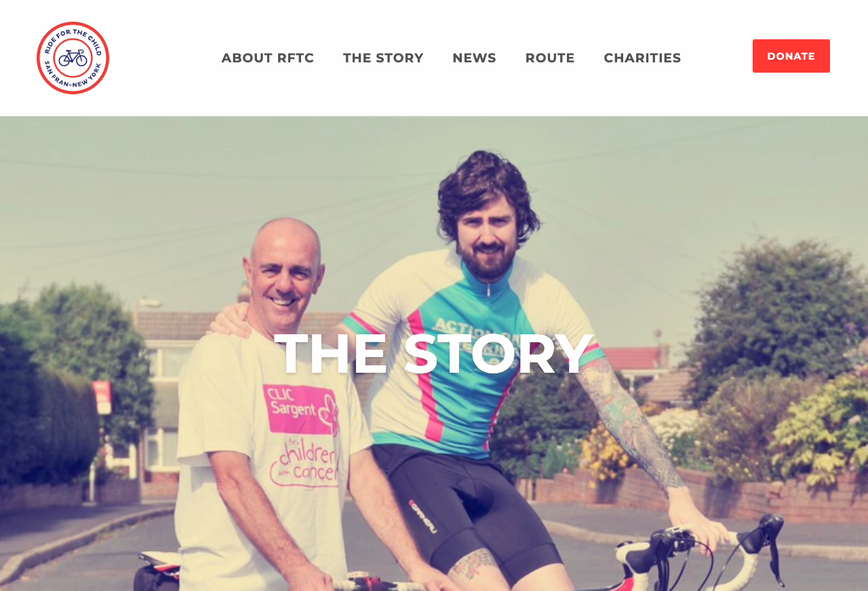The image size is (868, 591).
Task: Click the pink CLIC Sargent logo on t-shirt
Action: (x=300, y=410)
